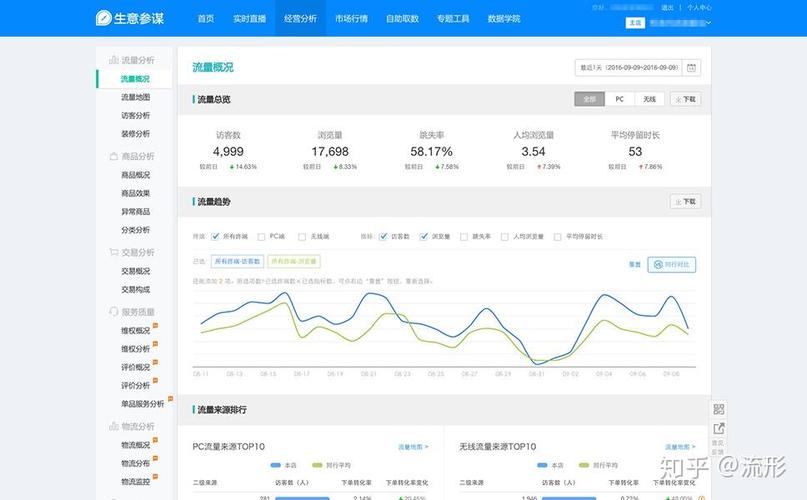Open 专题工具 in top navigation
Image resolution: width=807 pixels, height=500 pixels.
tap(453, 19)
